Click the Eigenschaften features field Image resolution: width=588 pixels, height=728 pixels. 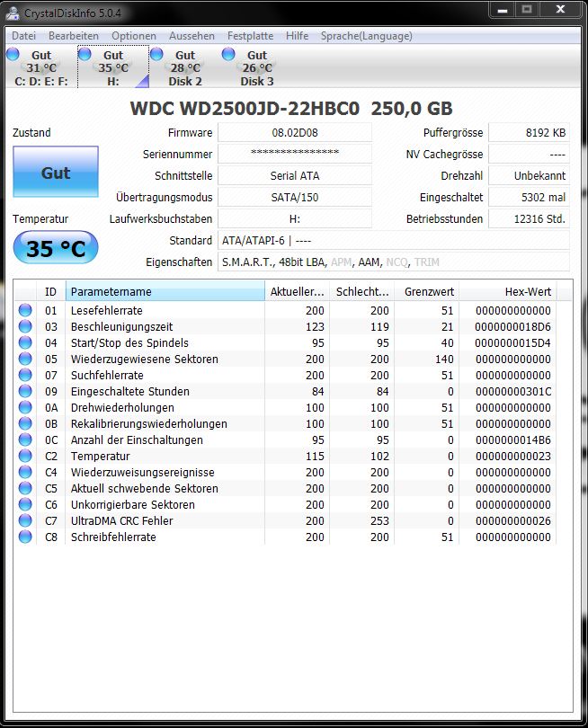[x=394, y=262]
